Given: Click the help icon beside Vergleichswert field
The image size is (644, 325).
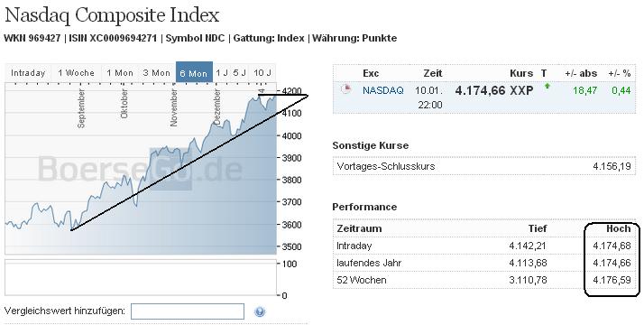Looking at the screenshot, I should (259, 311).
